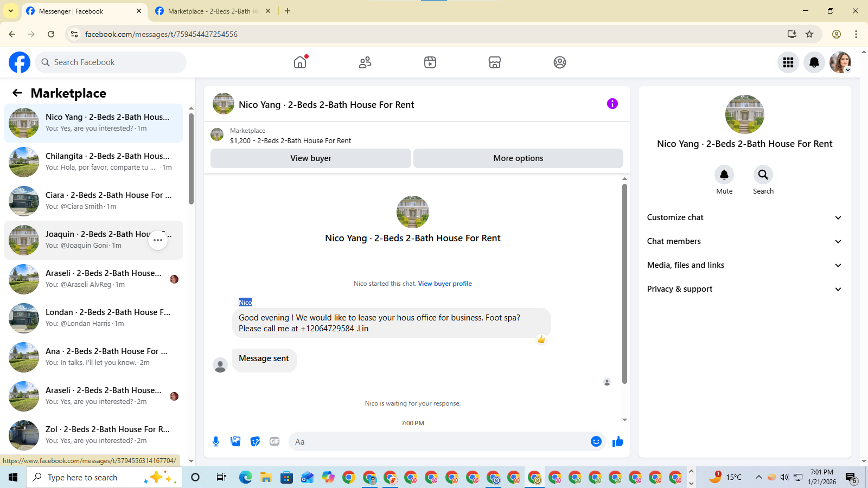The height and width of the screenshot is (488, 868).
Task: Show hidden system tray icons
Action: pos(758,477)
